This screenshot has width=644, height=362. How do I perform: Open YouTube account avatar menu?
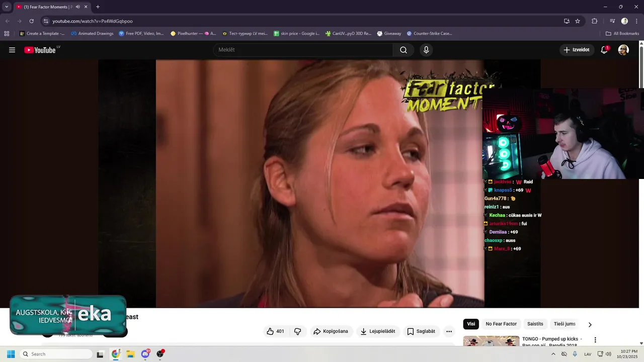coord(623,50)
